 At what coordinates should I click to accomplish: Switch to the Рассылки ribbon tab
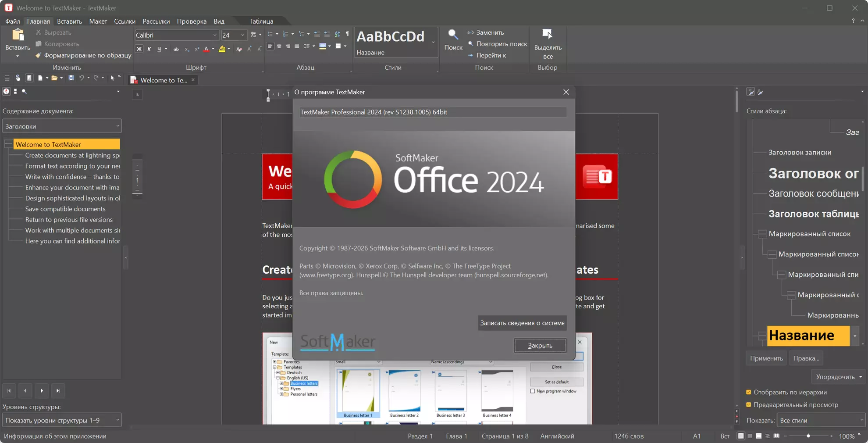[x=156, y=21]
